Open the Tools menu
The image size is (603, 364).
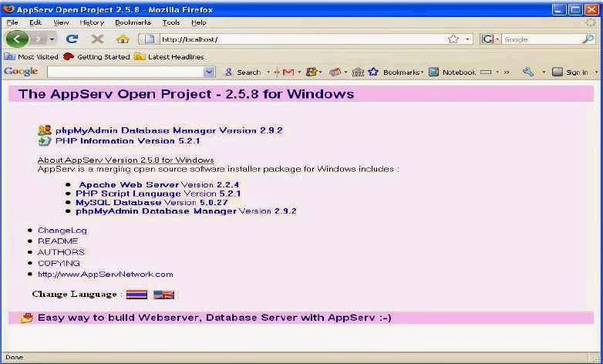pyautogui.click(x=170, y=22)
